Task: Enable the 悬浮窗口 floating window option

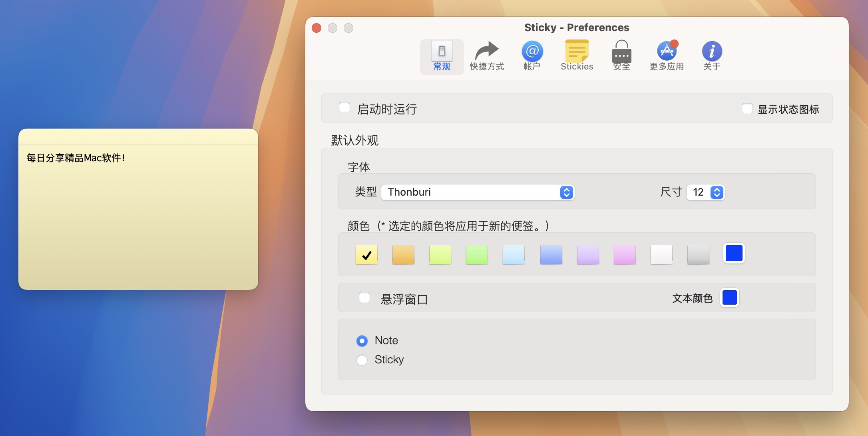Action: [x=364, y=297]
